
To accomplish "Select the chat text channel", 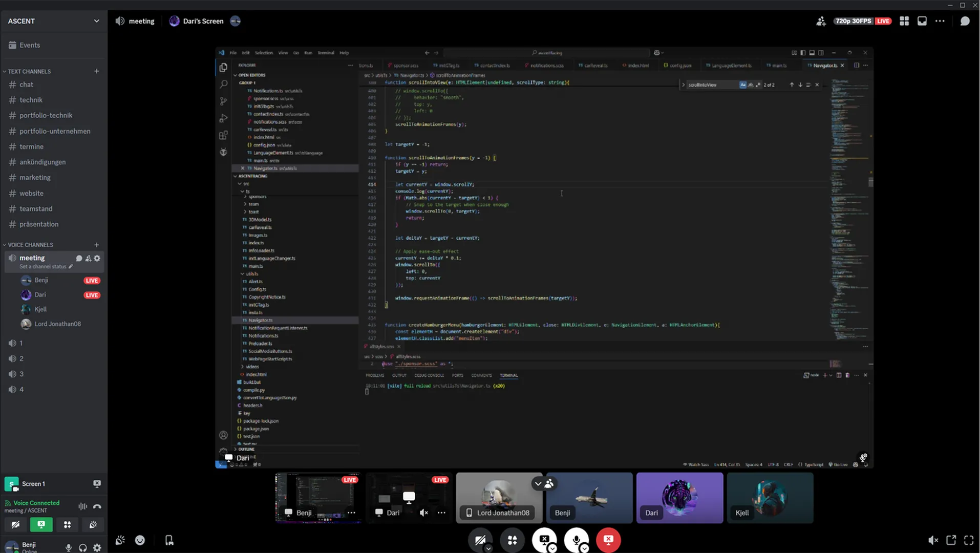I will coord(27,84).
